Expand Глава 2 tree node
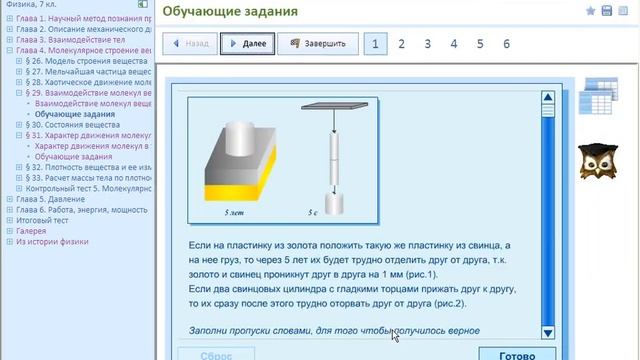The image size is (640, 360). tap(10, 29)
